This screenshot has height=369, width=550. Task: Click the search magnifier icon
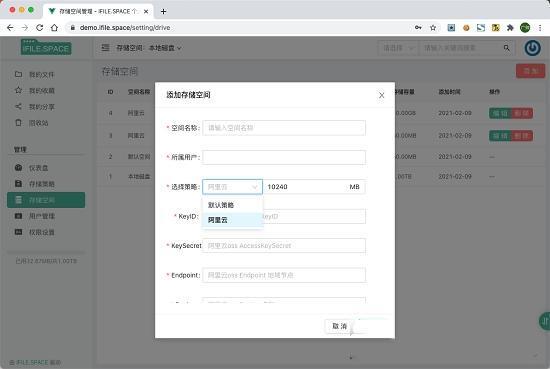tap(507, 48)
